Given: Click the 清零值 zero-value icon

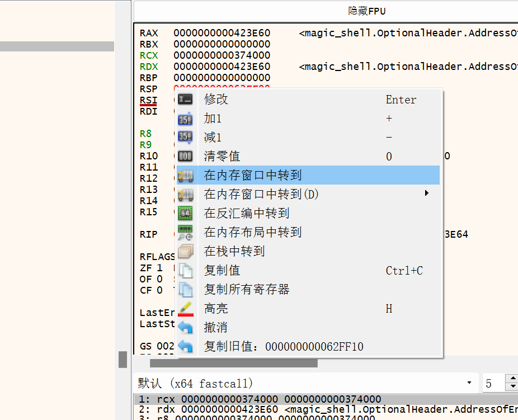Looking at the screenshot, I should pos(185,156).
